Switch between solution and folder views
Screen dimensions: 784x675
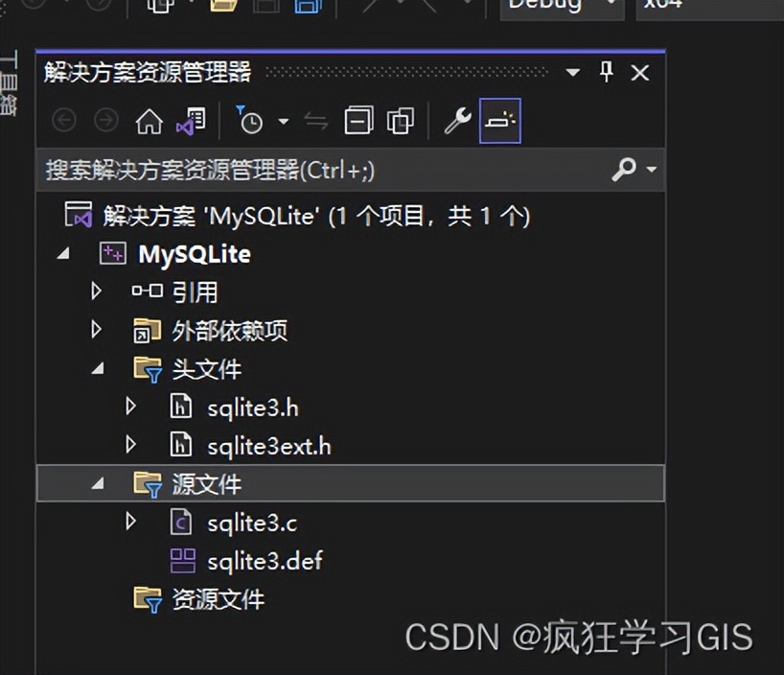click(x=191, y=121)
